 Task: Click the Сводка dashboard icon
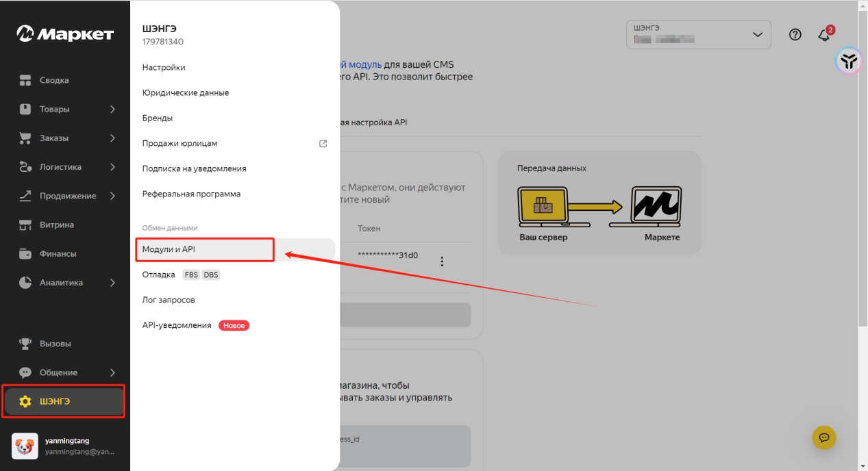[25, 80]
